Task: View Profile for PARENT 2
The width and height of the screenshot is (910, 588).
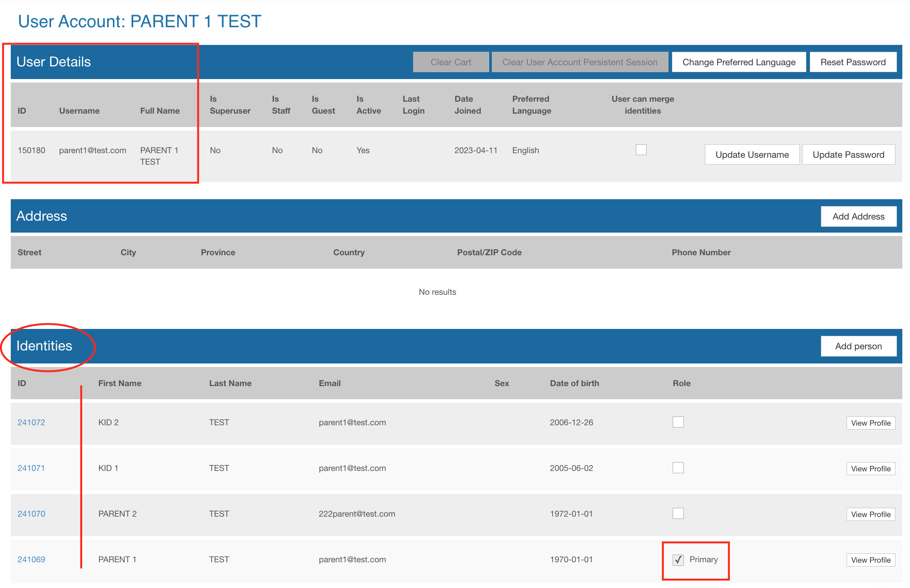Action: 870,514
